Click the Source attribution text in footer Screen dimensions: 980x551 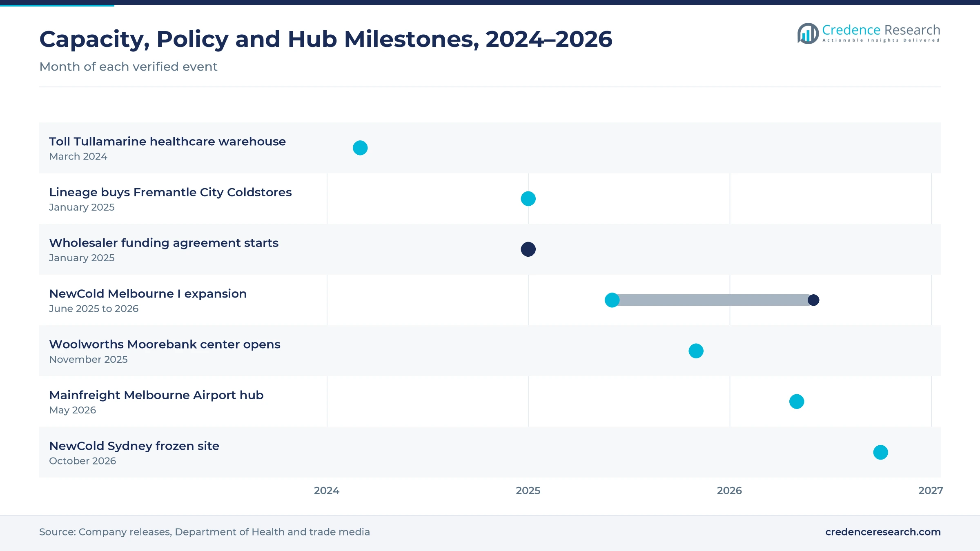click(205, 532)
